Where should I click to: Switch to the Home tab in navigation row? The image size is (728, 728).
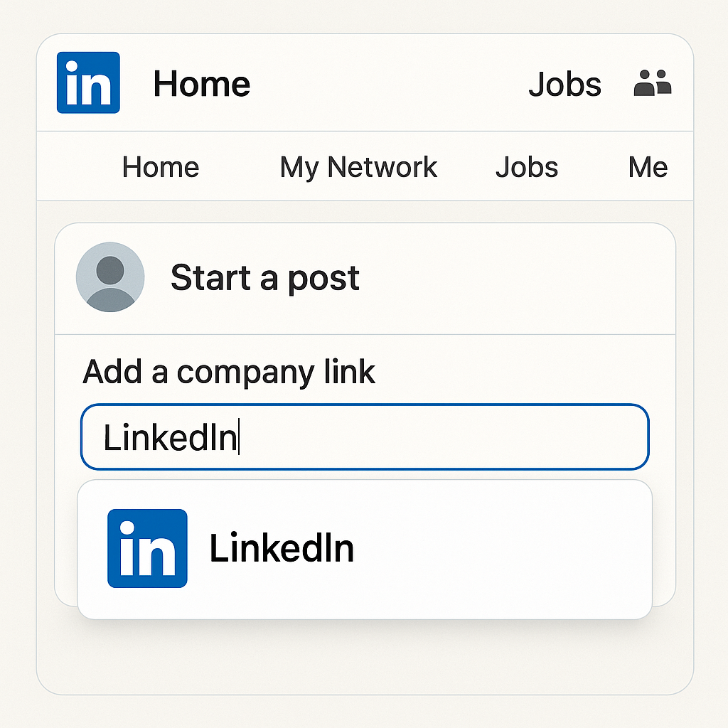(161, 167)
